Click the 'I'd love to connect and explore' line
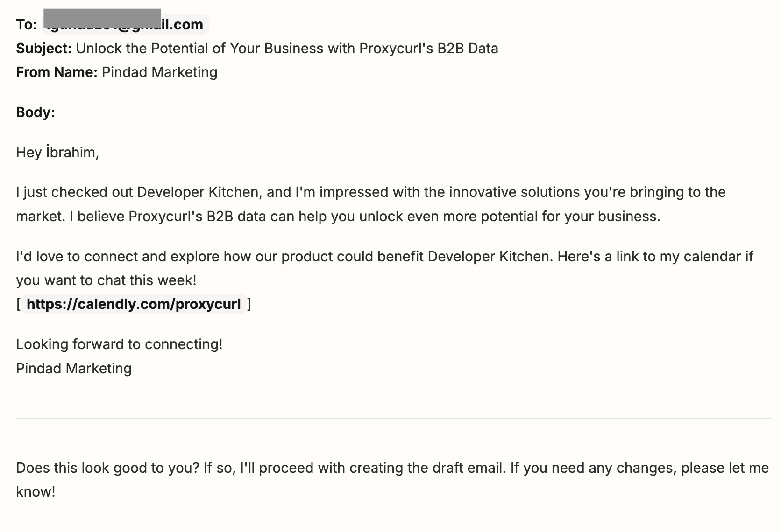The height and width of the screenshot is (532, 781). (384, 257)
